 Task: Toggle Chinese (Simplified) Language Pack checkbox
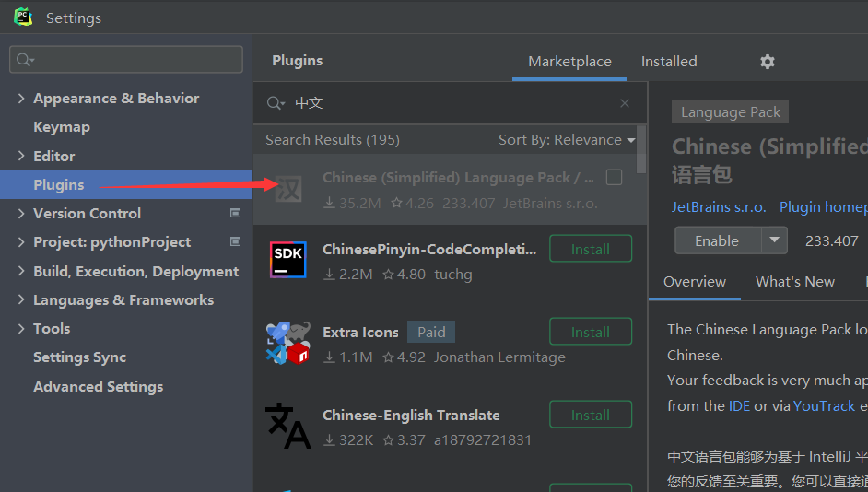614,177
